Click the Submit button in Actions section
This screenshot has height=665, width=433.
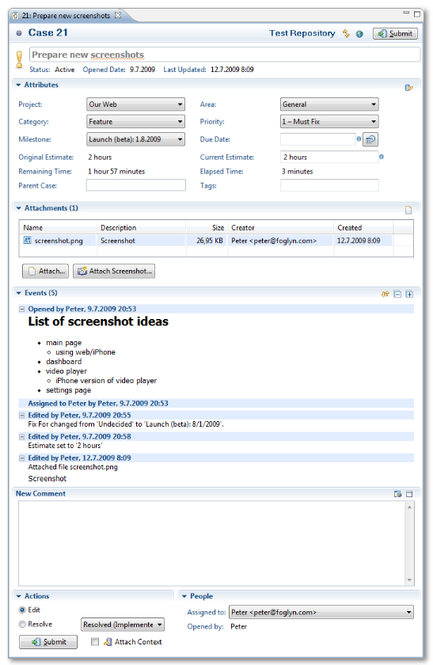click(48, 642)
